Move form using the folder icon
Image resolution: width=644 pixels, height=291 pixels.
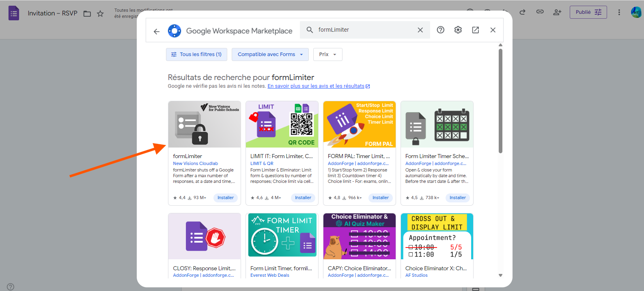click(87, 13)
